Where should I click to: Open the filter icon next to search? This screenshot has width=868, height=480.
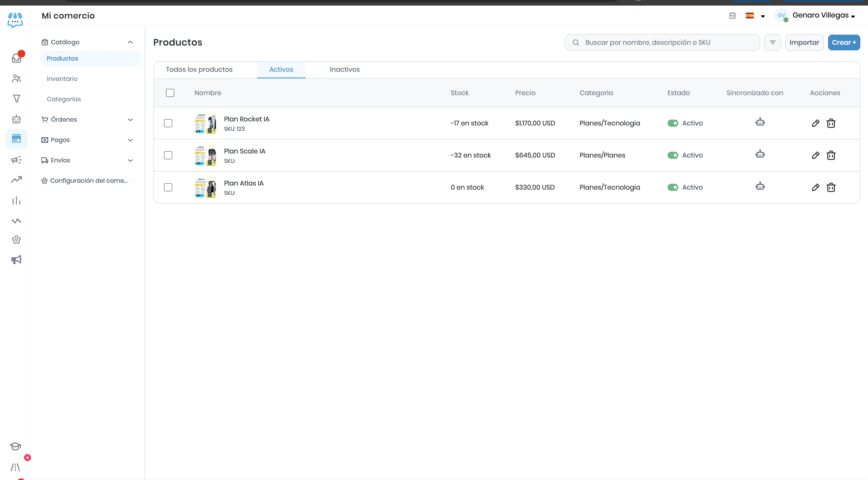[x=772, y=43]
